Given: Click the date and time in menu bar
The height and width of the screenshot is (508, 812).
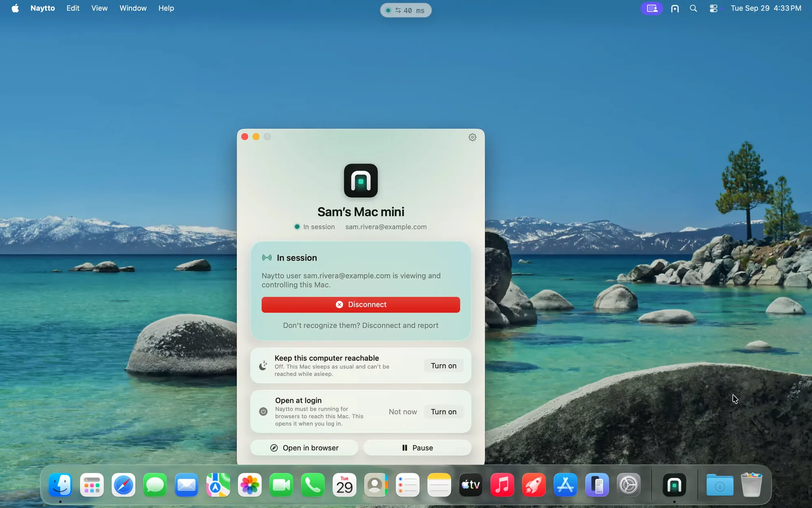Looking at the screenshot, I should pyautogui.click(x=766, y=9).
